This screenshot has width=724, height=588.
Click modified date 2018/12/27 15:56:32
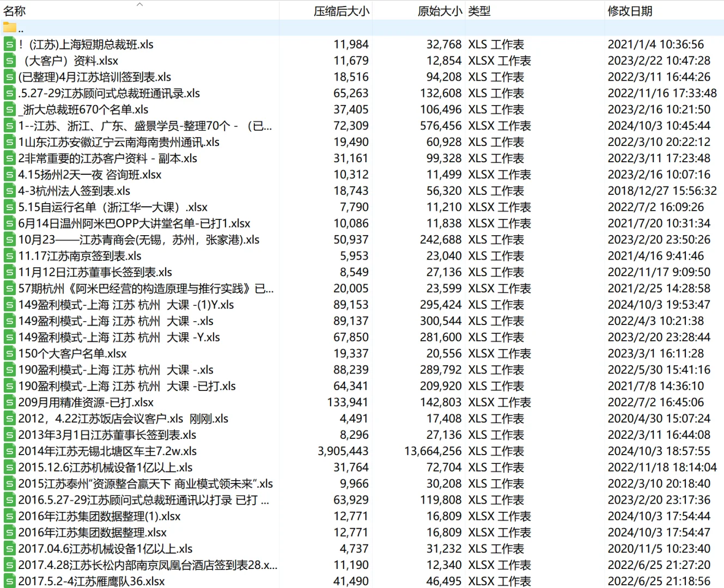662,191
